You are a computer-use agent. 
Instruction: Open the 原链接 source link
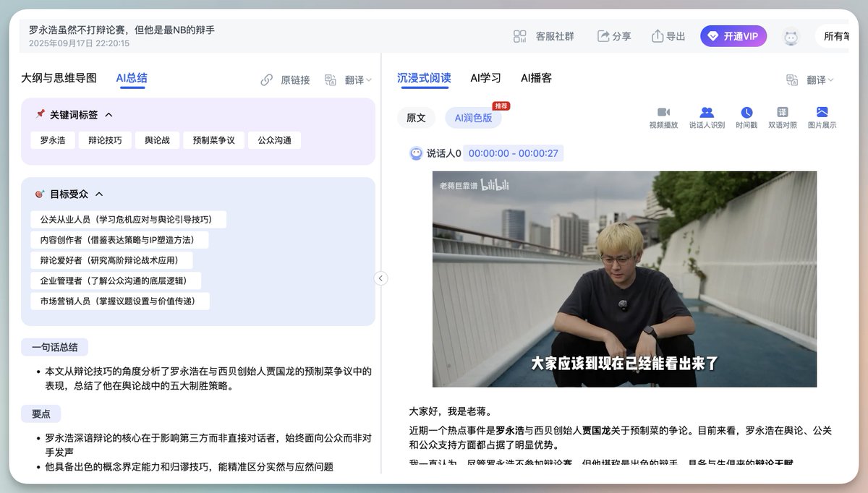tap(295, 80)
